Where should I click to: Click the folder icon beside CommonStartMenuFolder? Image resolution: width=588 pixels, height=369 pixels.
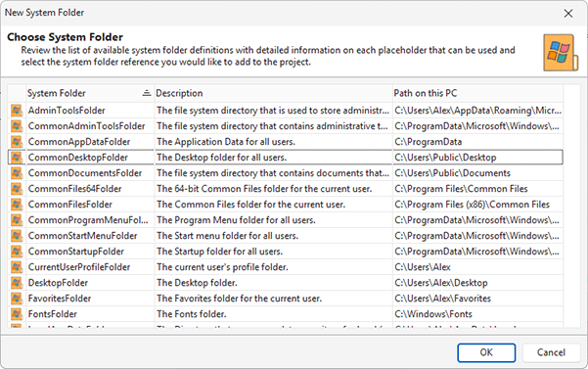pos(17,236)
